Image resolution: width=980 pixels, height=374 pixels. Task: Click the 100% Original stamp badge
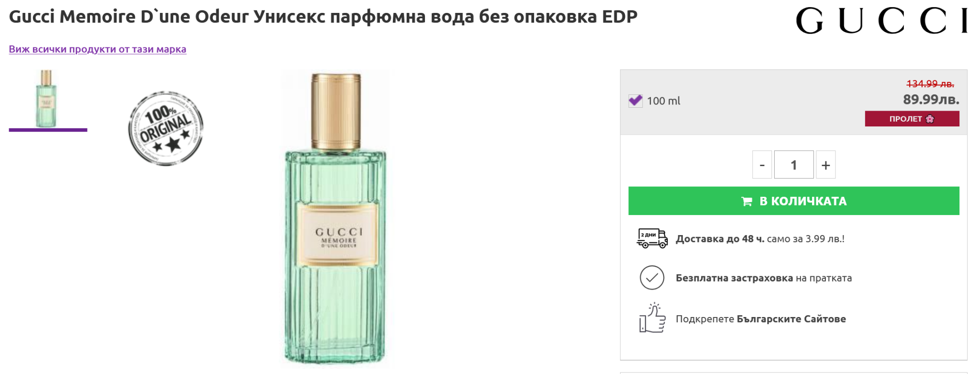coord(166,128)
